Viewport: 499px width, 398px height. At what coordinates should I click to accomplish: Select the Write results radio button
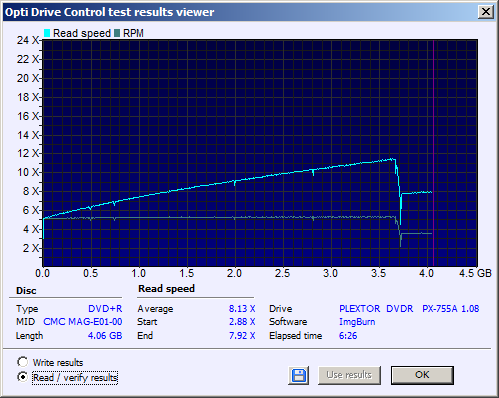click(x=23, y=362)
